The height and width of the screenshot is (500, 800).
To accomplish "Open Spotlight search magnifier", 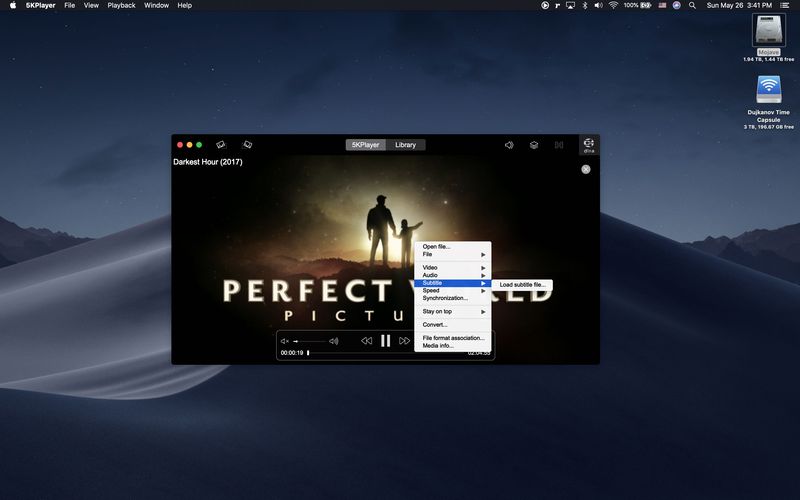I will point(692,5).
